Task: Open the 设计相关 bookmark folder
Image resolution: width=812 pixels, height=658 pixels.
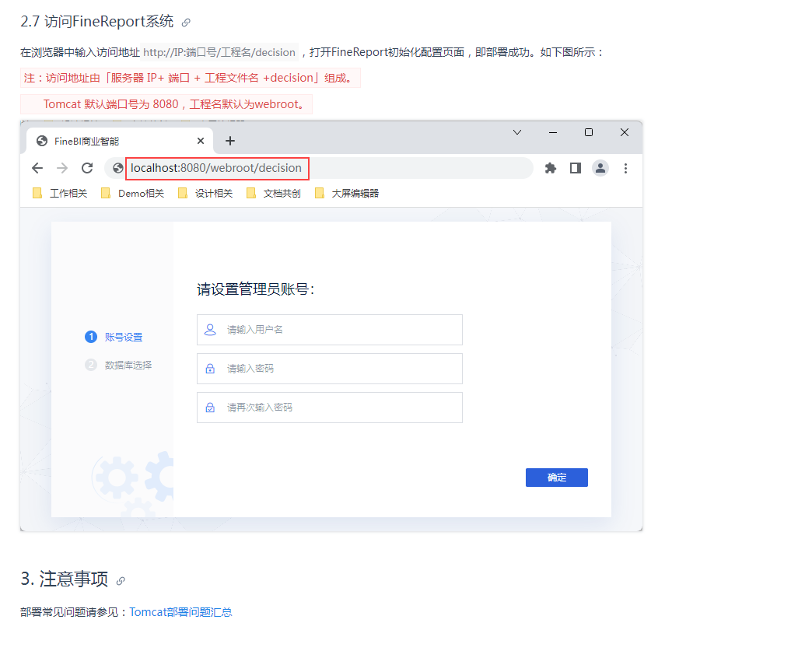Action: click(x=205, y=193)
